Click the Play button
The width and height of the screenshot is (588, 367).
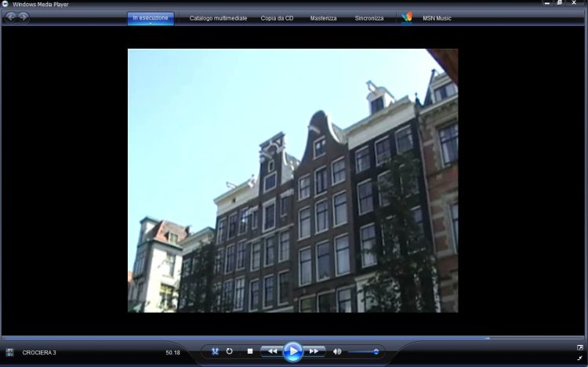[293, 351]
